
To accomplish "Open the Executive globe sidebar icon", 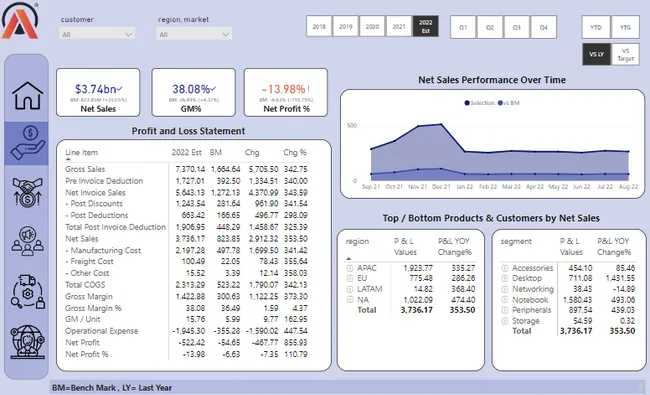I will click(x=27, y=342).
